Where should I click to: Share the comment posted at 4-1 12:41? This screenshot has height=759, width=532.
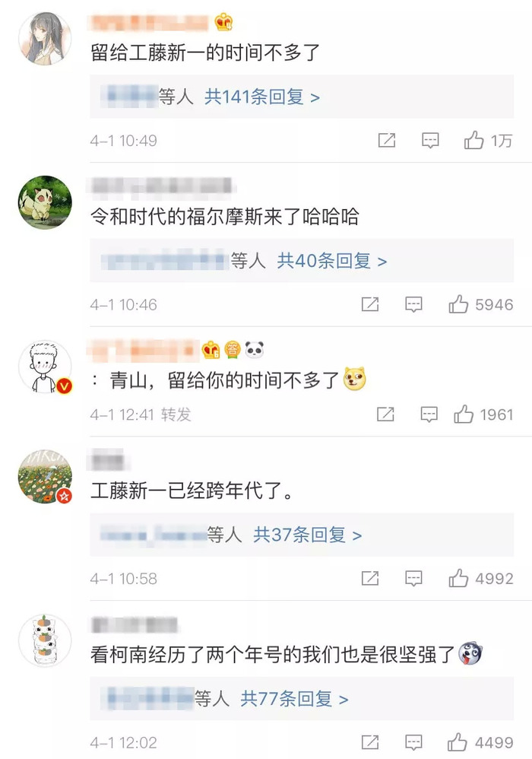[x=385, y=414]
